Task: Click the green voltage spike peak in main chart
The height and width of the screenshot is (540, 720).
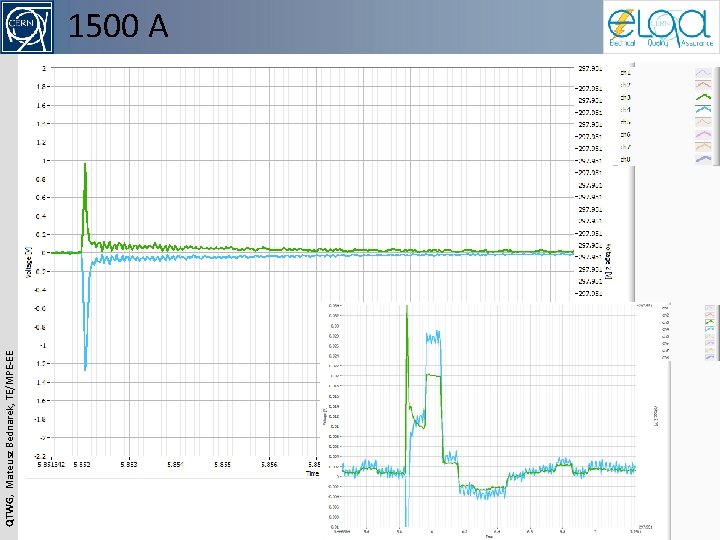Action: click(85, 164)
